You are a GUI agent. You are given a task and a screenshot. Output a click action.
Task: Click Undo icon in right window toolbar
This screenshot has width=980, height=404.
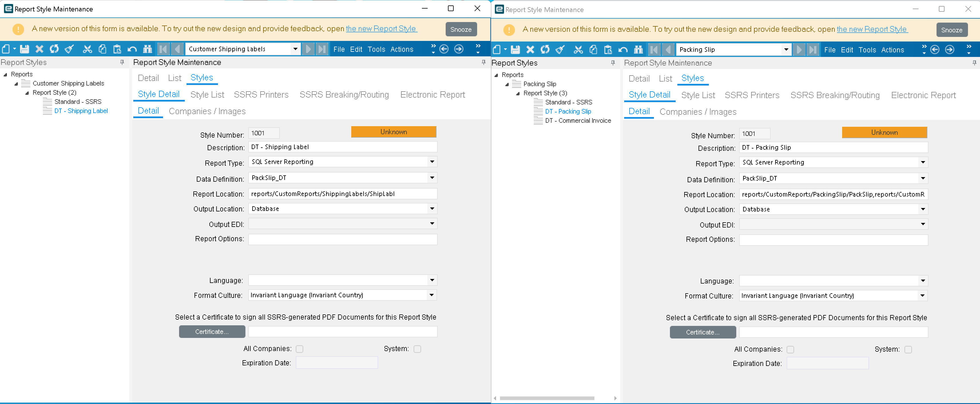coord(623,50)
